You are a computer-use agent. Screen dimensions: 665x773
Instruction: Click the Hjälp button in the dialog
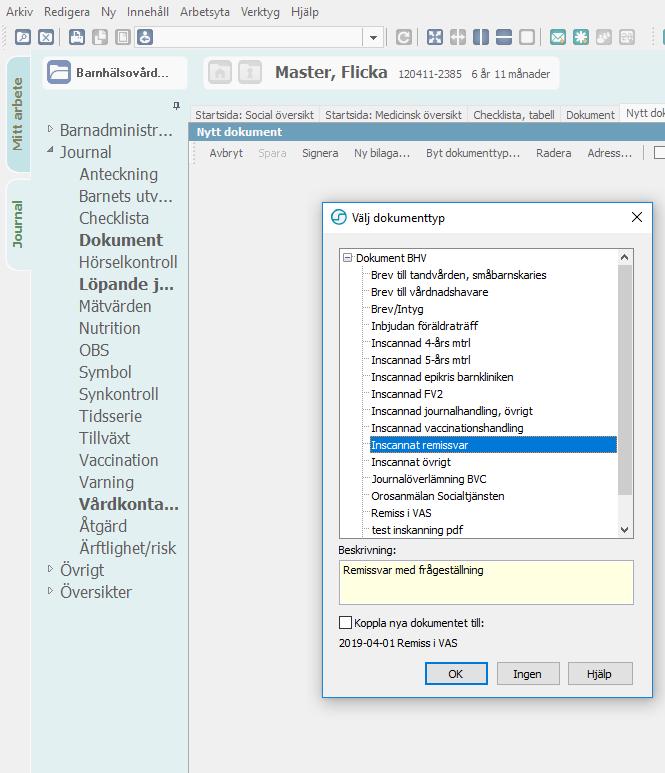tap(599, 673)
